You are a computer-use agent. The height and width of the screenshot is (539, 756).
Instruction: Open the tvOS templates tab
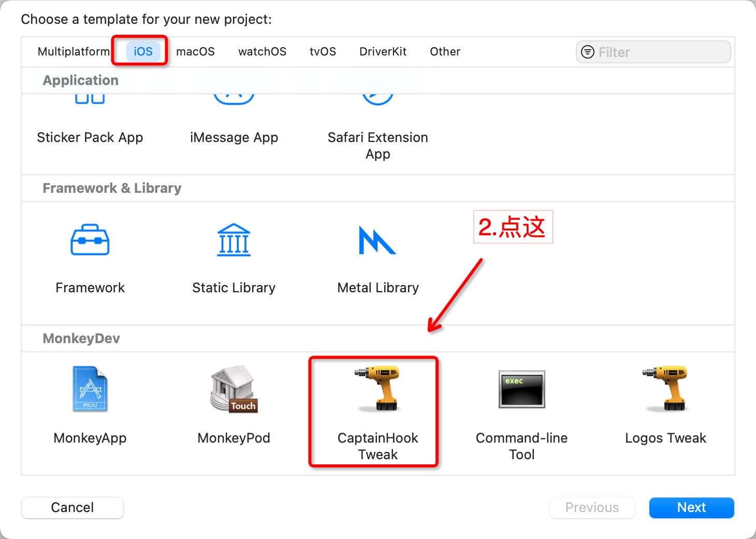point(323,51)
